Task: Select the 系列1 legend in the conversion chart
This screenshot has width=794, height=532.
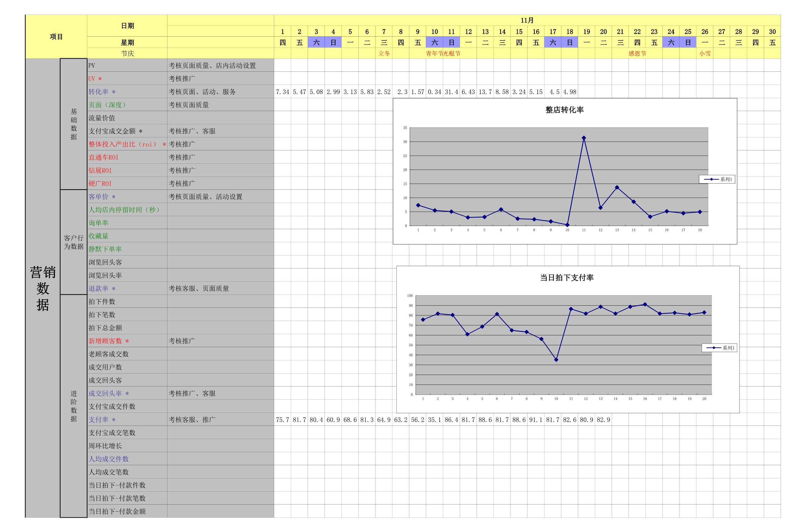Action: pyautogui.click(x=717, y=179)
